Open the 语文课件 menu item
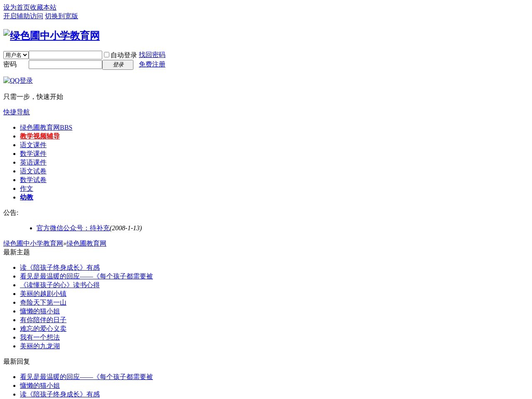 (x=33, y=145)
